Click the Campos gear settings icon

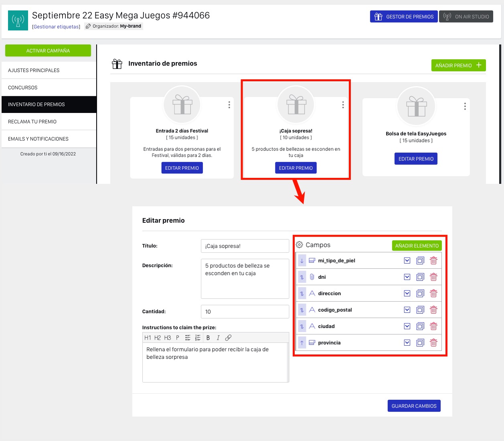point(300,245)
